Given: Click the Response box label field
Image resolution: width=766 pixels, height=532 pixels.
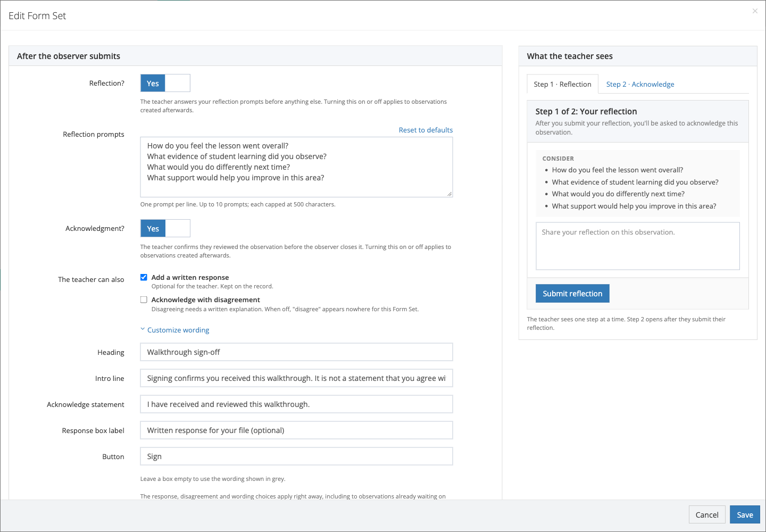Looking at the screenshot, I should click(x=296, y=430).
